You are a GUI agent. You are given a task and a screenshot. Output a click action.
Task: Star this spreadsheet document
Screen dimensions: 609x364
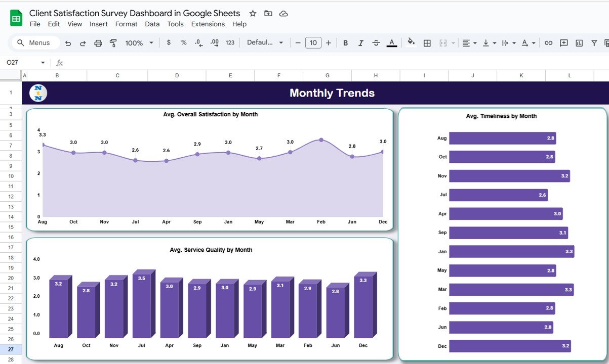(x=253, y=14)
